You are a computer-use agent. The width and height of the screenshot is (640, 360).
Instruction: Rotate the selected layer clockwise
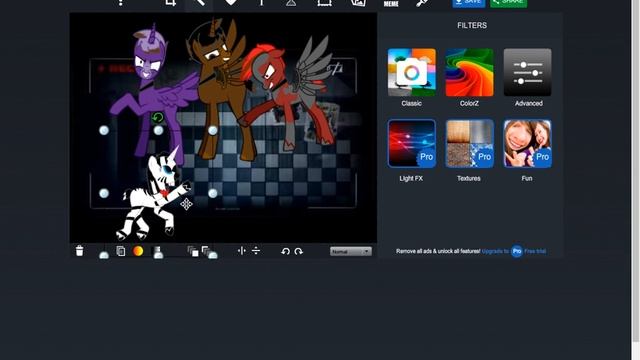[x=299, y=251]
